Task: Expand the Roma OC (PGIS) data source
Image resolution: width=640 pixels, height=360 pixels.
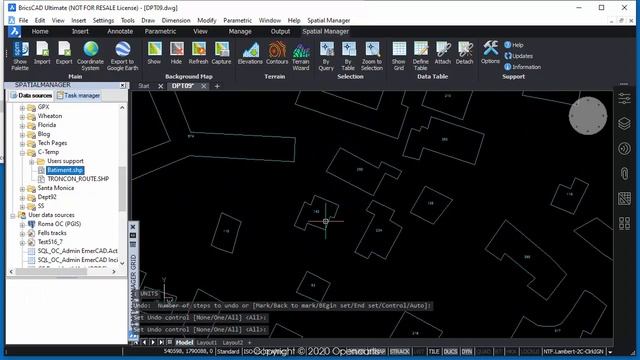Action: (x=22, y=224)
